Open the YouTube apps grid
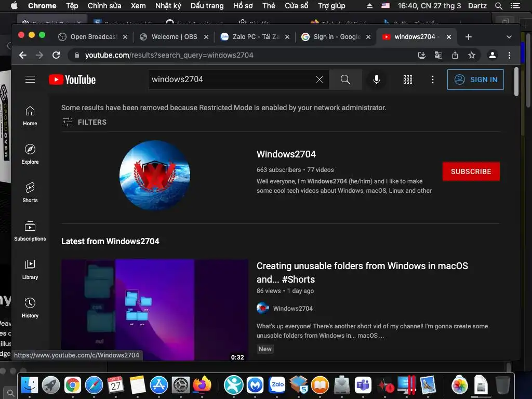This screenshot has width=532, height=399. click(x=407, y=79)
